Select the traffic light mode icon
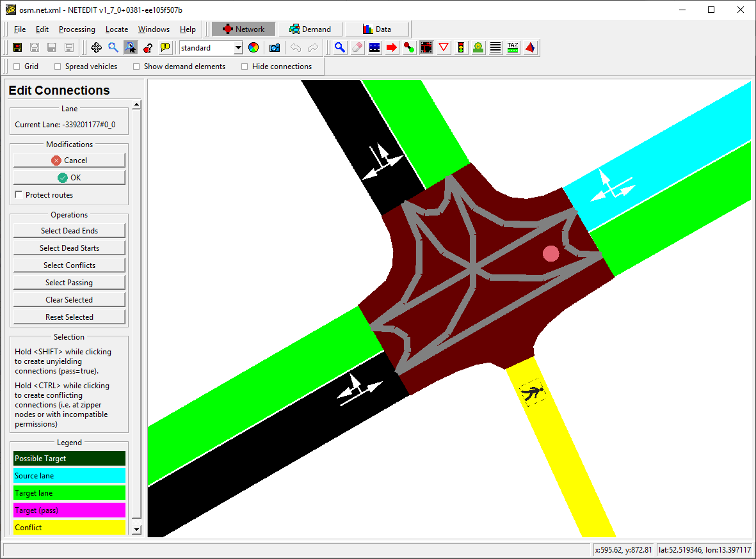Image resolution: width=756 pixels, height=559 pixels. [x=461, y=48]
